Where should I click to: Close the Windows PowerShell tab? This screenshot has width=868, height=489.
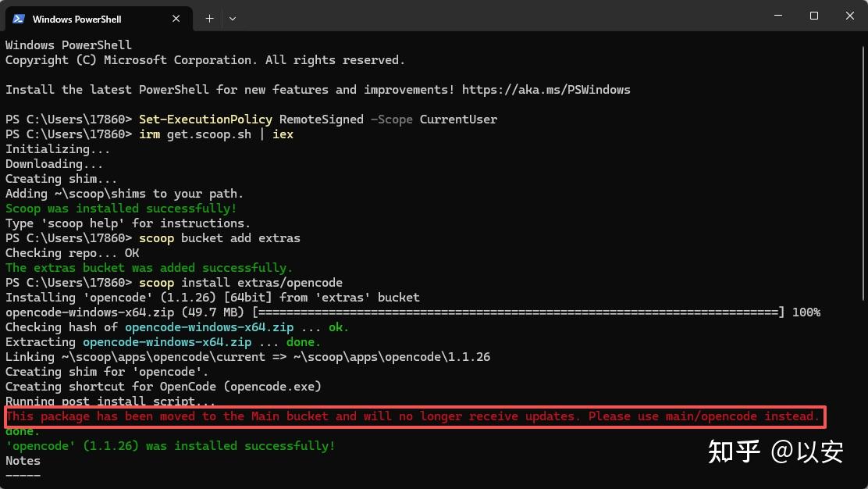point(176,19)
